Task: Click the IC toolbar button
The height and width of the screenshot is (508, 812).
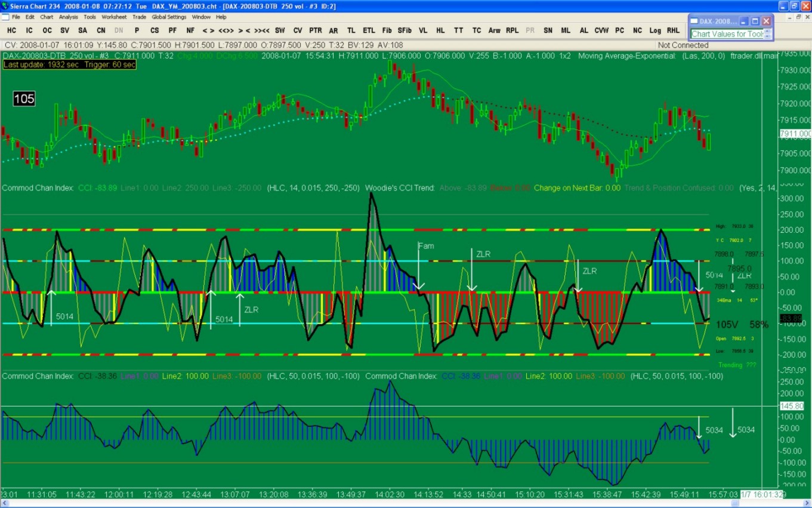Action: click(x=29, y=30)
